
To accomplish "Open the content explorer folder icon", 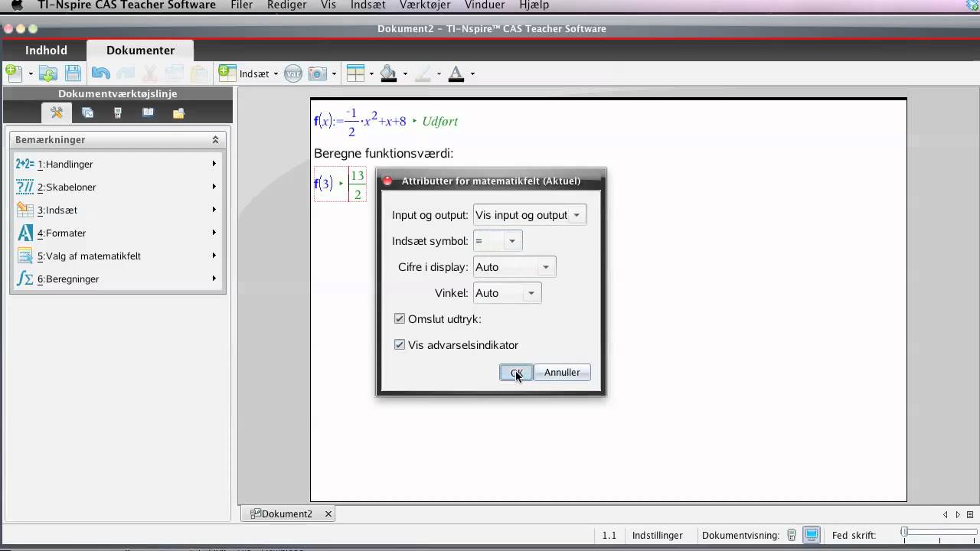I will 178,113.
